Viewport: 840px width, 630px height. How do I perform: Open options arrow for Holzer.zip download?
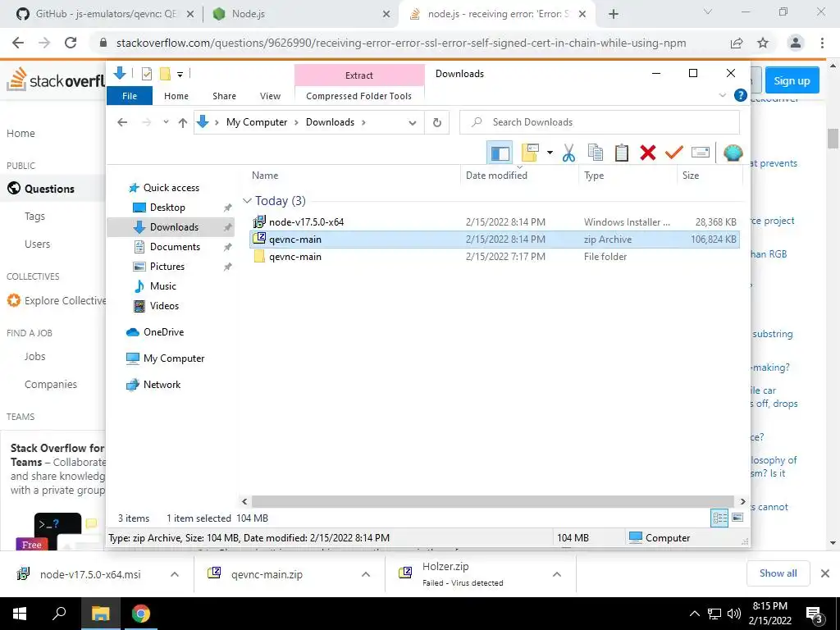[557, 574]
